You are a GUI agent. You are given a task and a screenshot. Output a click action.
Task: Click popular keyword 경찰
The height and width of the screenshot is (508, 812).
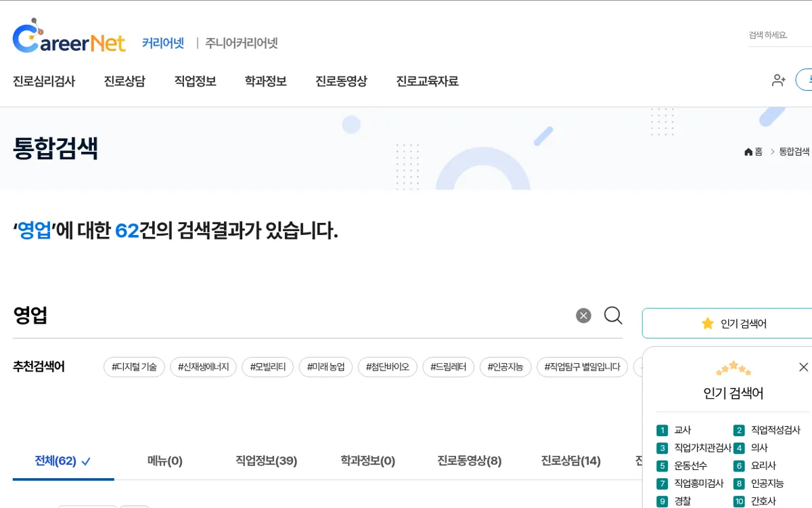683,502
